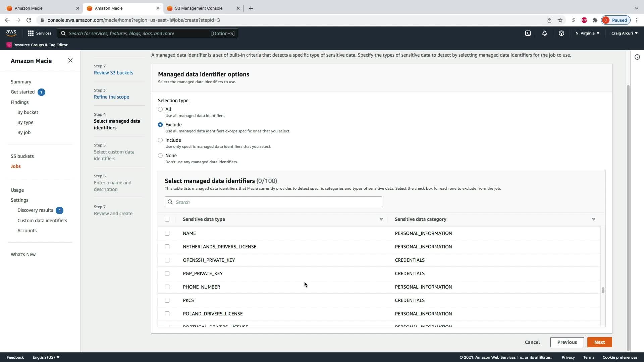Open AWS CloudShell icon in header
644x362 pixels.
[x=528, y=33]
